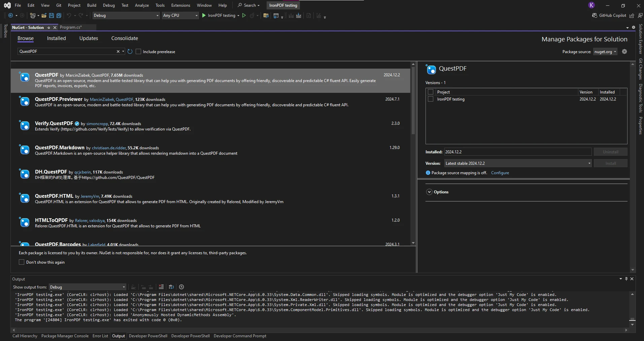Image resolution: width=644 pixels, height=341 pixels.
Task: Toggle Include prerelease checkbox
Action: (x=138, y=51)
